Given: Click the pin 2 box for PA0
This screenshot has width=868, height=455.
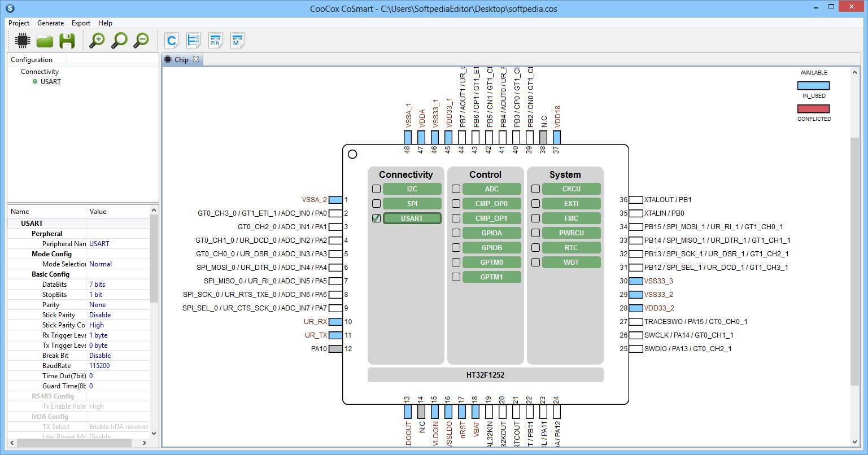Looking at the screenshot, I should [x=335, y=213].
